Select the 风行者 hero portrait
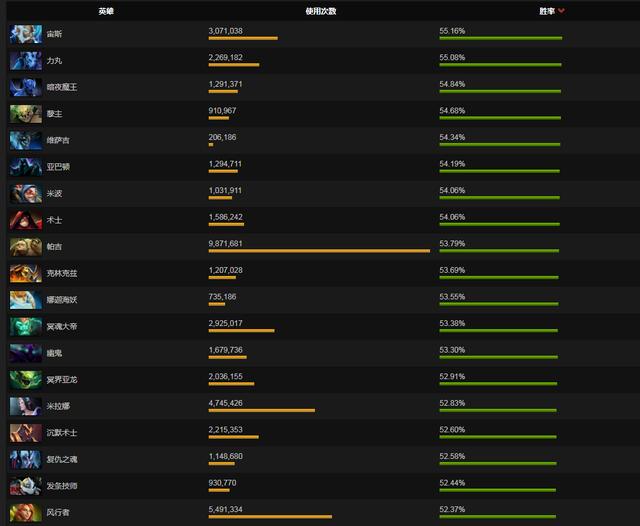Viewport: 640px width, 526px height. (25, 512)
